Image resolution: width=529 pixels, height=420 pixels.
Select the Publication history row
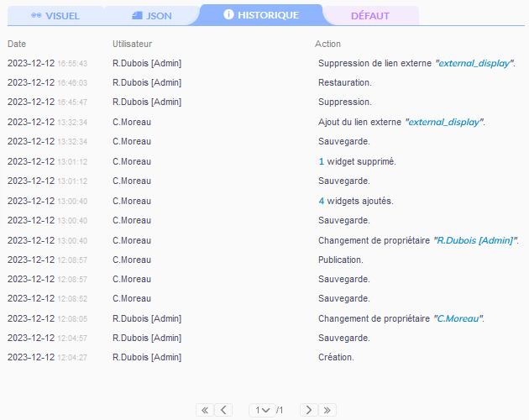click(x=340, y=260)
